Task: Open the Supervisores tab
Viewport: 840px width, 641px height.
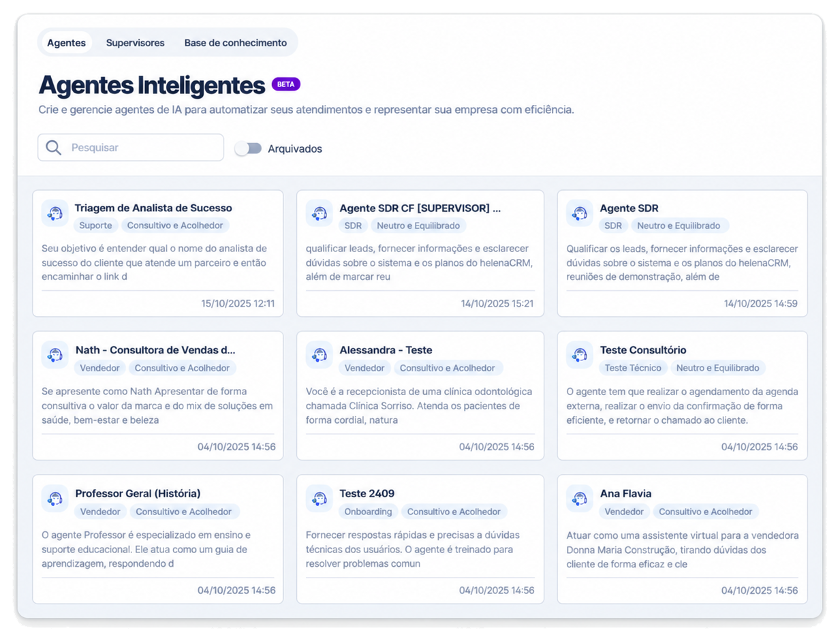Action: [x=135, y=42]
